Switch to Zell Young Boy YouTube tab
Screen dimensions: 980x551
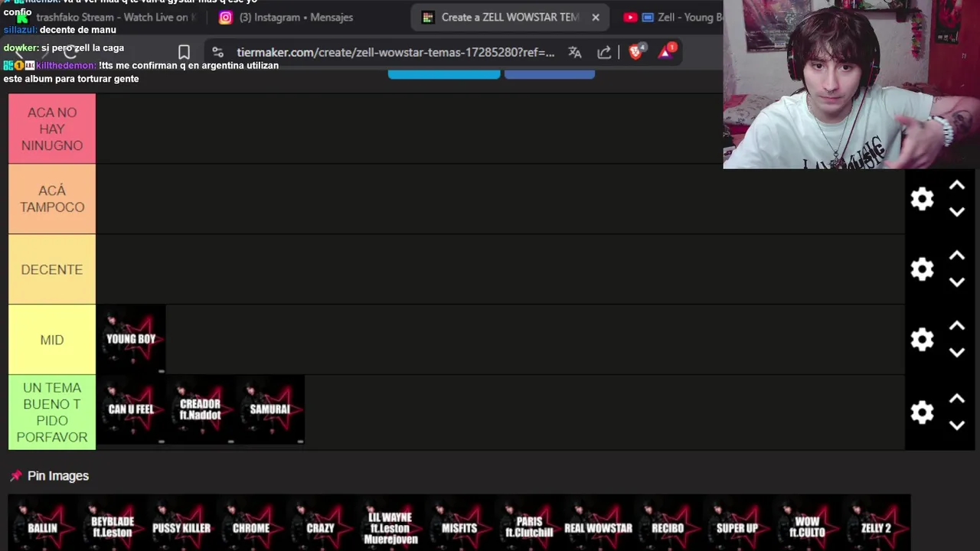pyautogui.click(x=672, y=17)
